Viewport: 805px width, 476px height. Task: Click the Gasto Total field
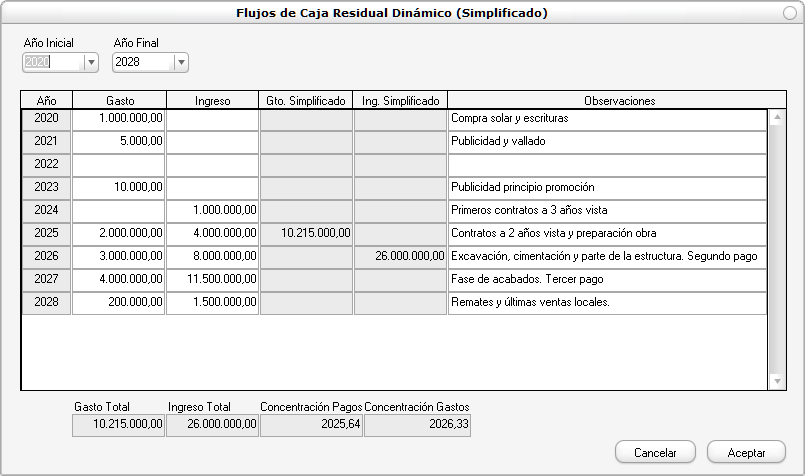pyautogui.click(x=118, y=425)
